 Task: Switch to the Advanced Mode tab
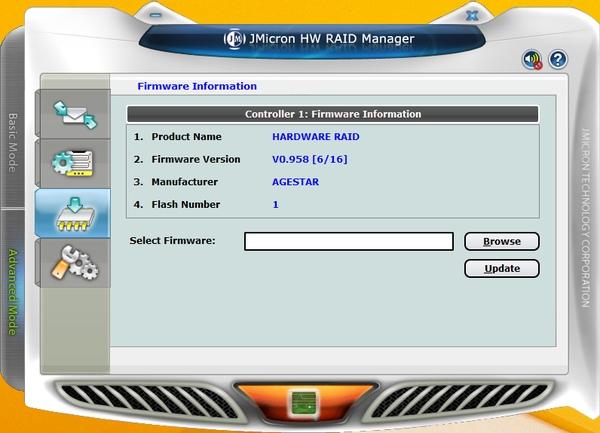13,292
